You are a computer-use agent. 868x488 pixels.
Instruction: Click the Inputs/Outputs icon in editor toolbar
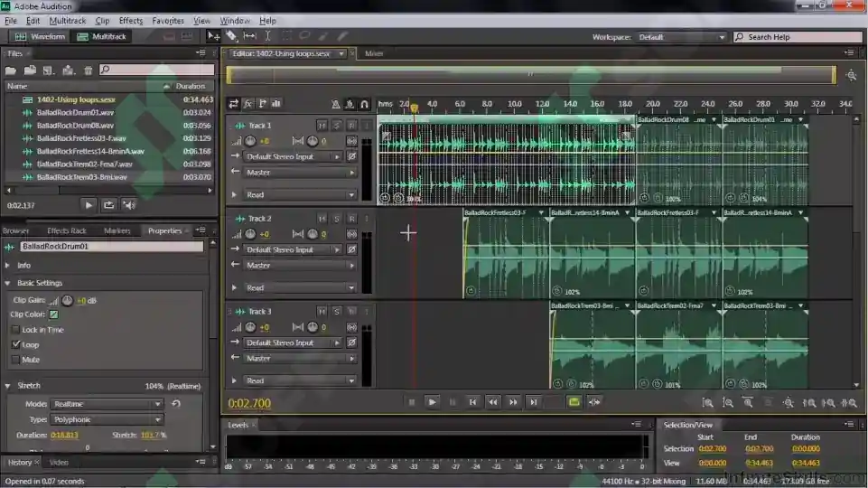click(234, 104)
